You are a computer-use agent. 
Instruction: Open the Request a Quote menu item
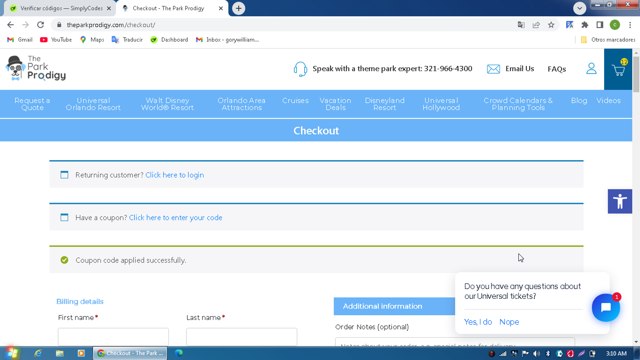pos(32,104)
